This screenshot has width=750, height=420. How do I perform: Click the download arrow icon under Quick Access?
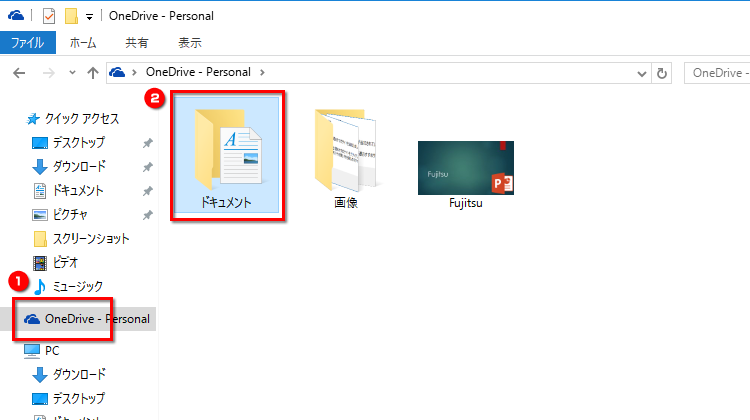point(40,167)
